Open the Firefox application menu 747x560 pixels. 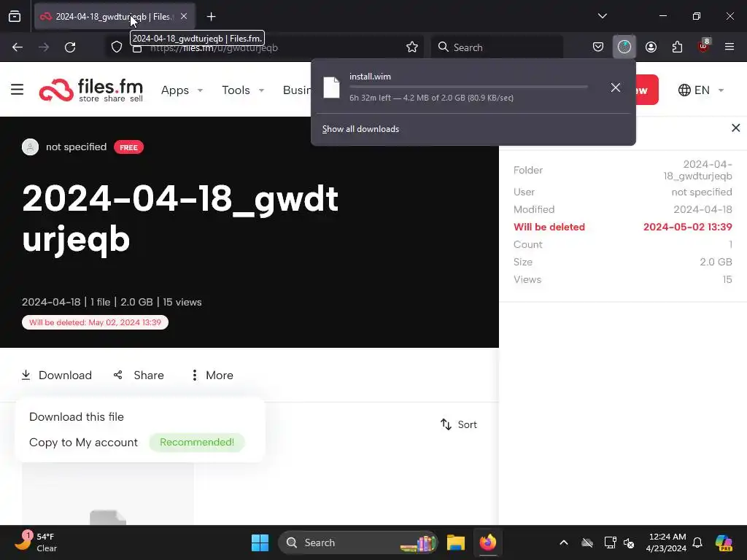(729, 47)
